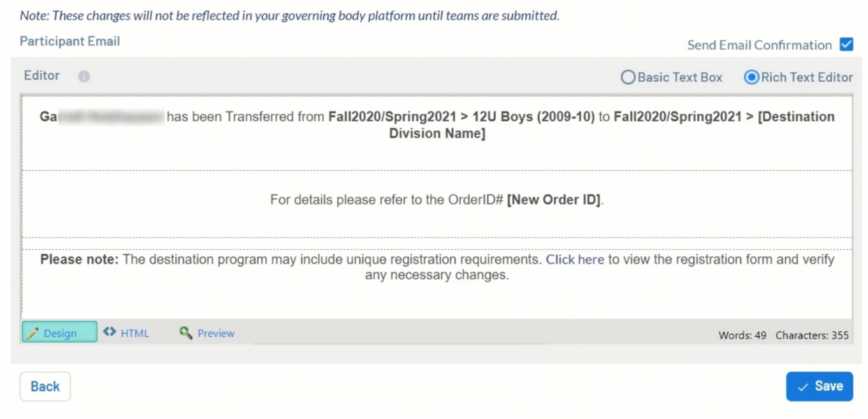Select the Rich Text Editor radio button
This screenshot has height=419, width=868.
(752, 77)
